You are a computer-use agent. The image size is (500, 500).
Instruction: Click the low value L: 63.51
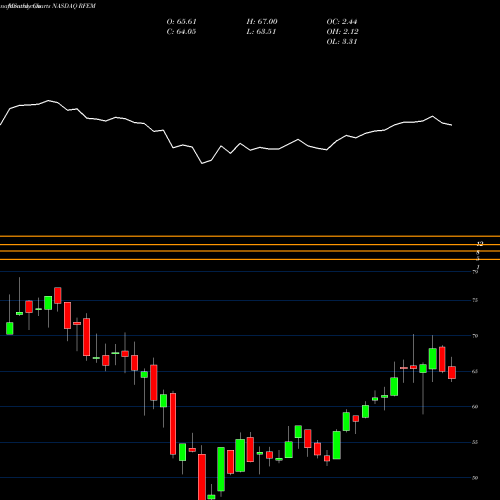pos(261,32)
